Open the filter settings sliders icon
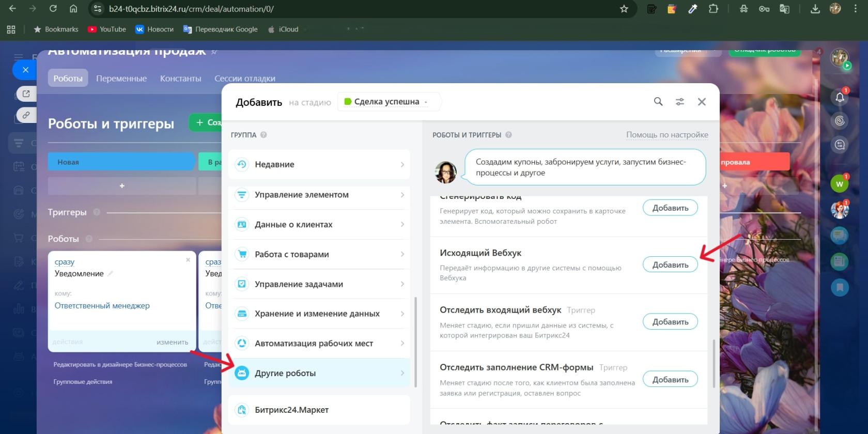This screenshot has height=434, width=868. click(680, 102)
